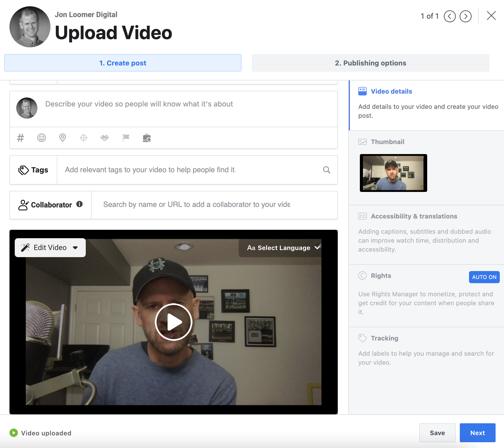
Task: Click the audience targeting crosshair icon
Action: pos(84,138)
